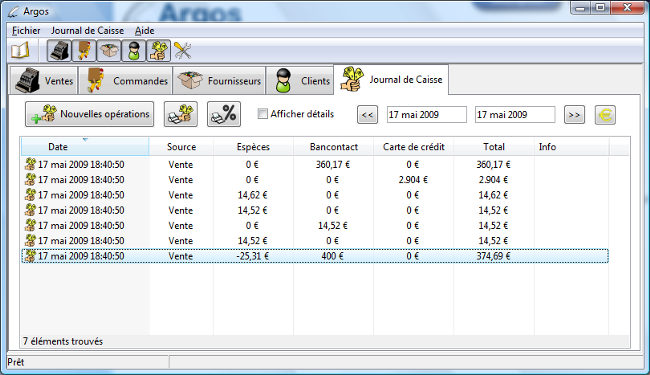Click money icon of the 14,62 € row

(30, 195)
